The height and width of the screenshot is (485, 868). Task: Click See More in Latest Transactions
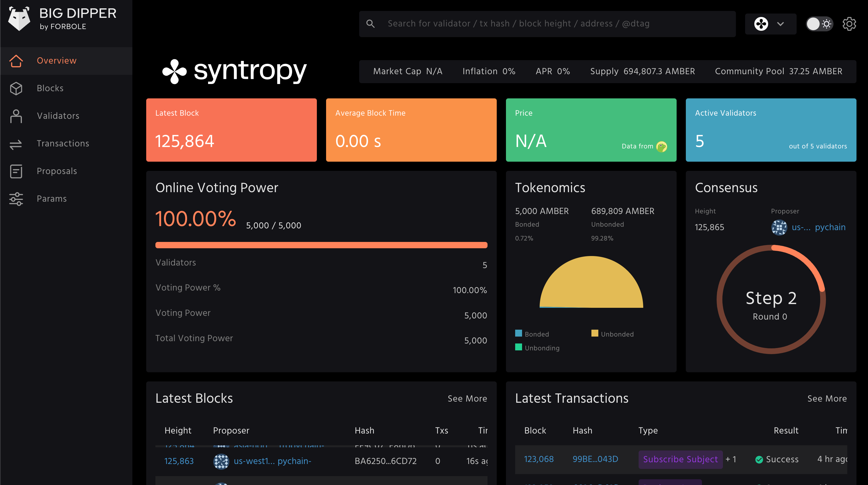[827, 398]
